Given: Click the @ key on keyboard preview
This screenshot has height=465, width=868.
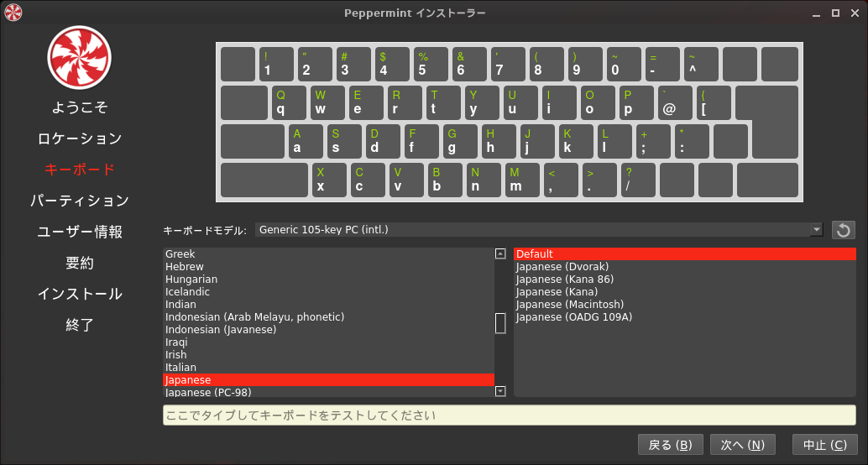Looking at the screenshot, I should (x=675, y=103).
